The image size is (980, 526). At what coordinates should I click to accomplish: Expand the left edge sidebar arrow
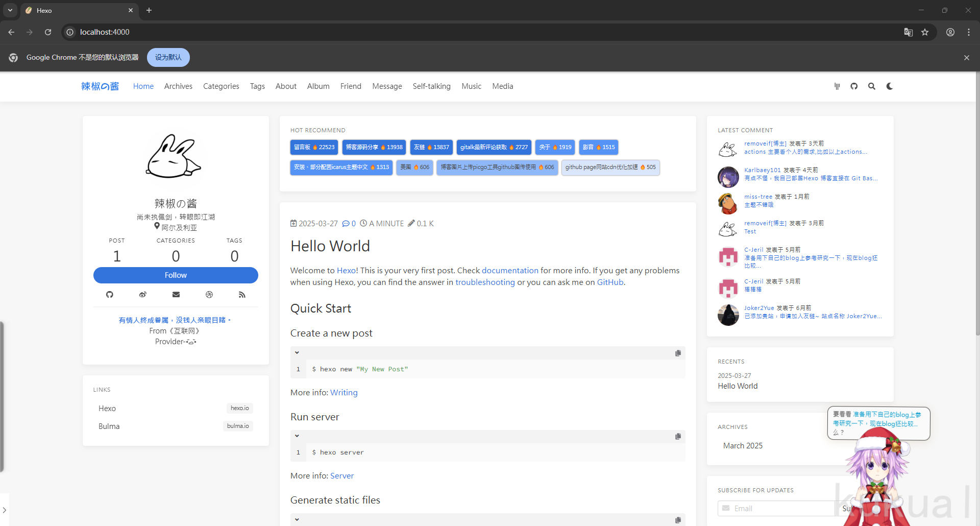[x=4, y=510]
